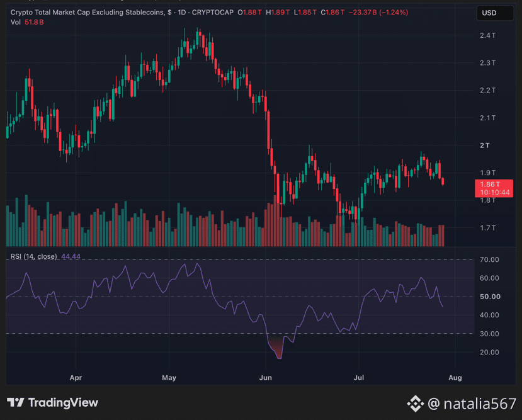Click the 50.00 RSI axis label
Image resolution: width=522 pixels, height=420 pixels.
490,297
